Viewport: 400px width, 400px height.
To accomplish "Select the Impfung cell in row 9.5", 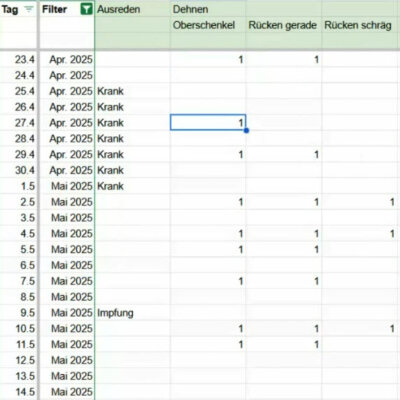I will tap(133, 313).
